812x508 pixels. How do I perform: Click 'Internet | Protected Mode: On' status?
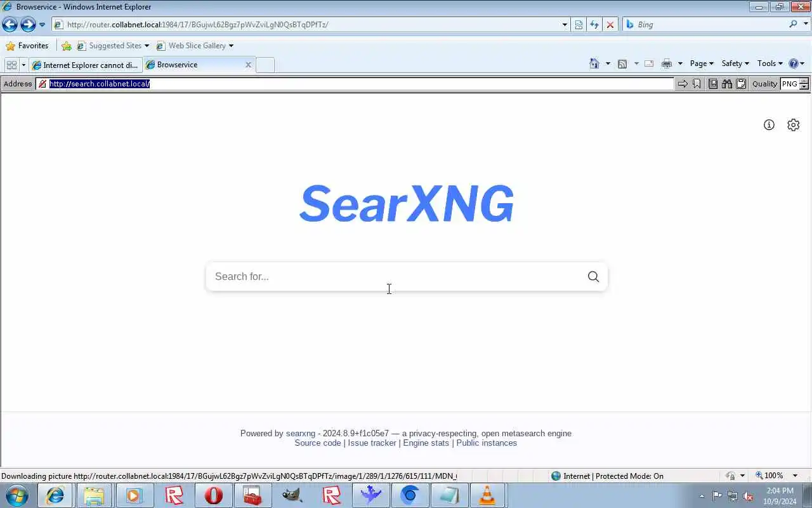click(607, 476)
